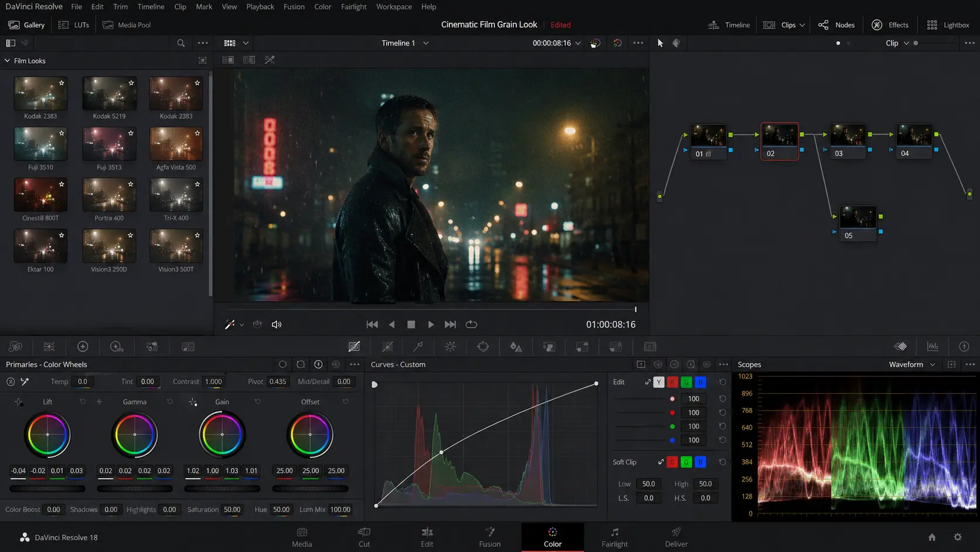Open the Fusion menu

(294, 6)
